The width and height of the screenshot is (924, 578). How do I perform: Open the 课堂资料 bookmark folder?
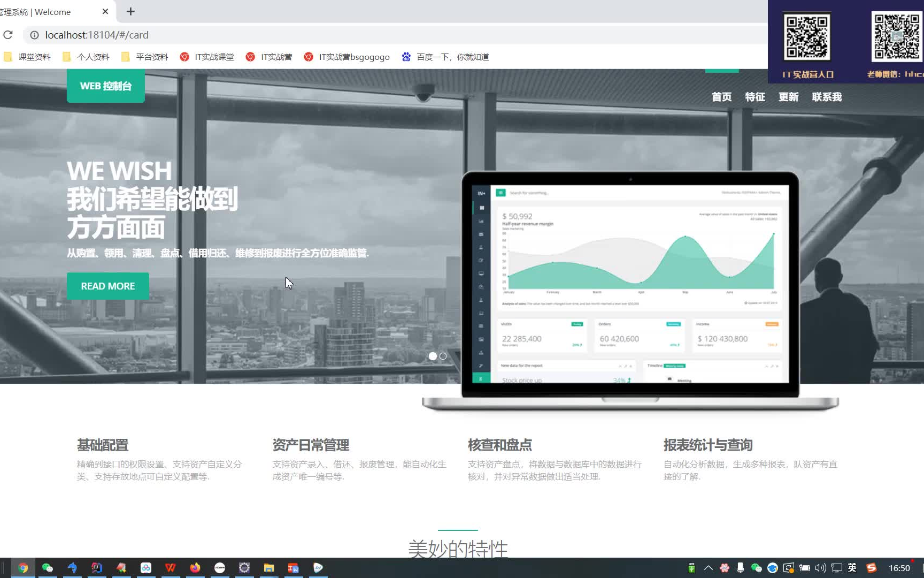pos(27,57)
